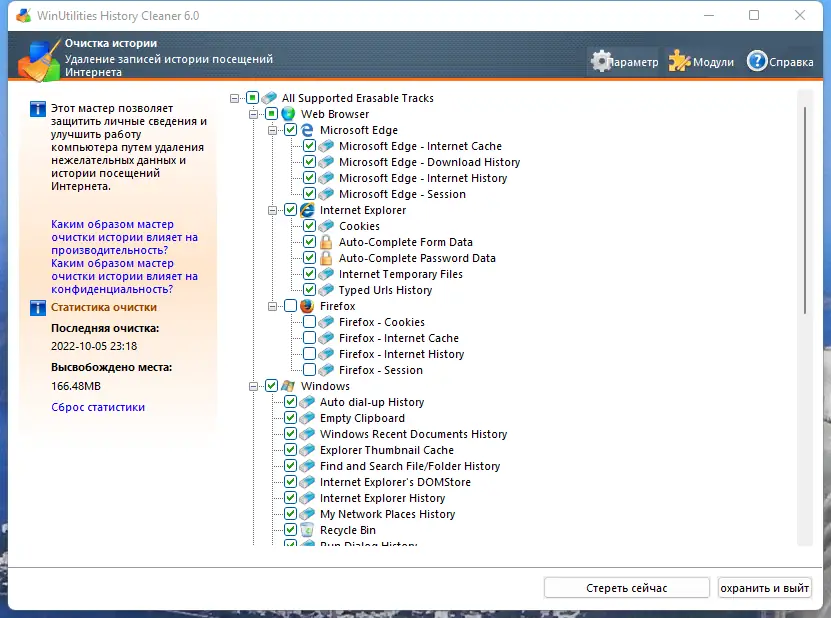The image size is (831, 618).
Task: Click the 166.48MB freed space value
Action: 76,386
